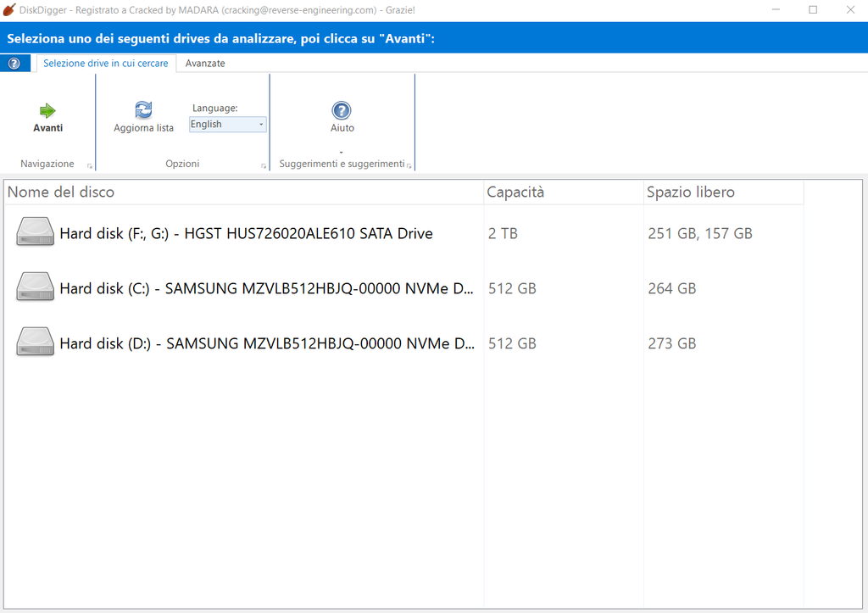This screenshot has width=868, height=613.
Task: Switch to Selezione drive in cui cercare tab
Action: point(106,63)
